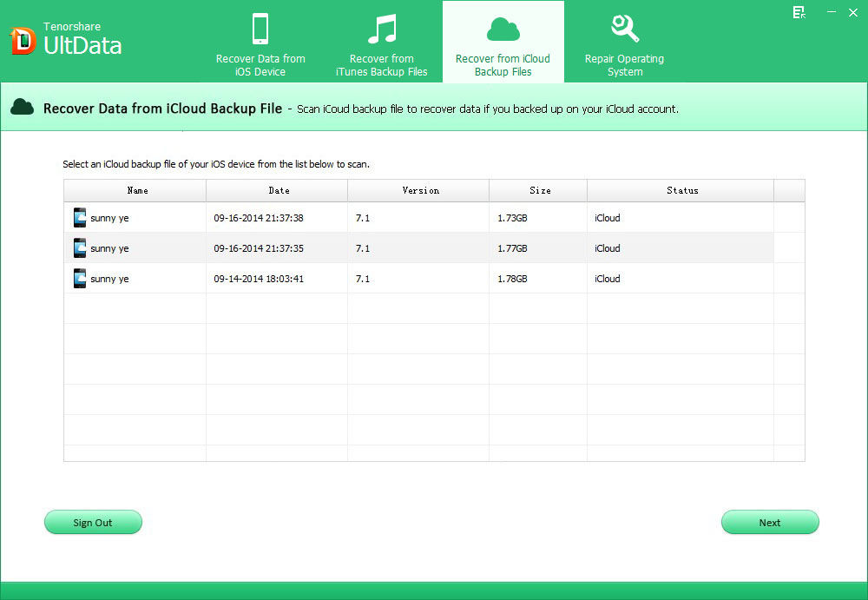Sort by the Status column header
Viewport: 868px width, 600px height.
(x=681, y=190)
